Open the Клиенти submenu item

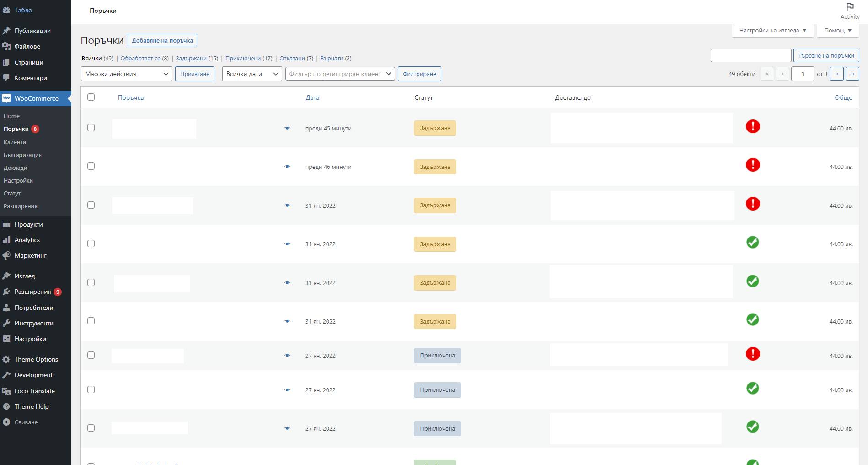pyautogui.click(x=15, y=142)
